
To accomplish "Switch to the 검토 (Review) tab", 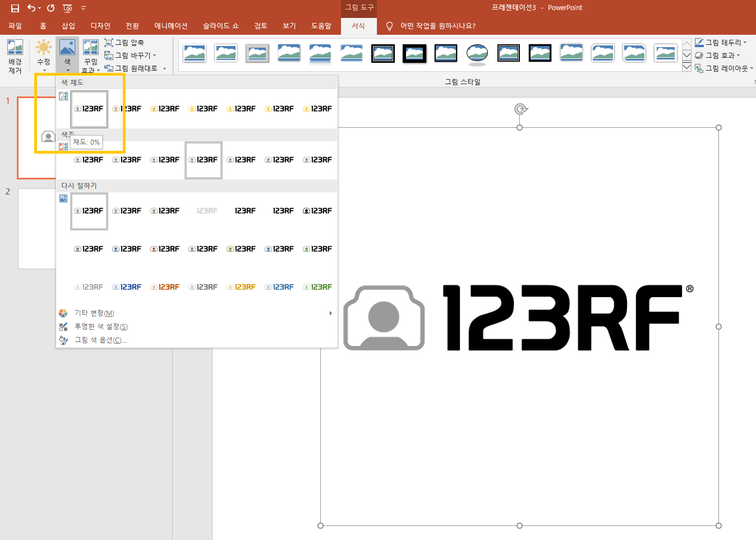I will point(261,26).
